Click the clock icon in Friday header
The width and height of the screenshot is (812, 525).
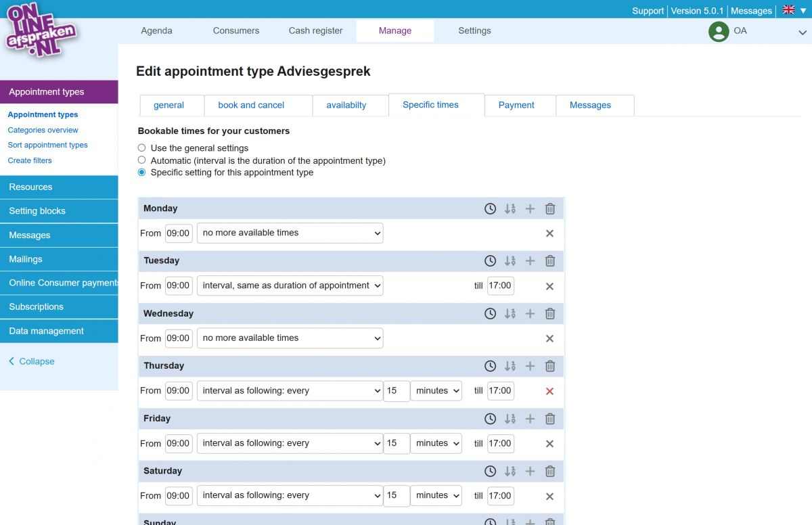(x=490, y=419)
